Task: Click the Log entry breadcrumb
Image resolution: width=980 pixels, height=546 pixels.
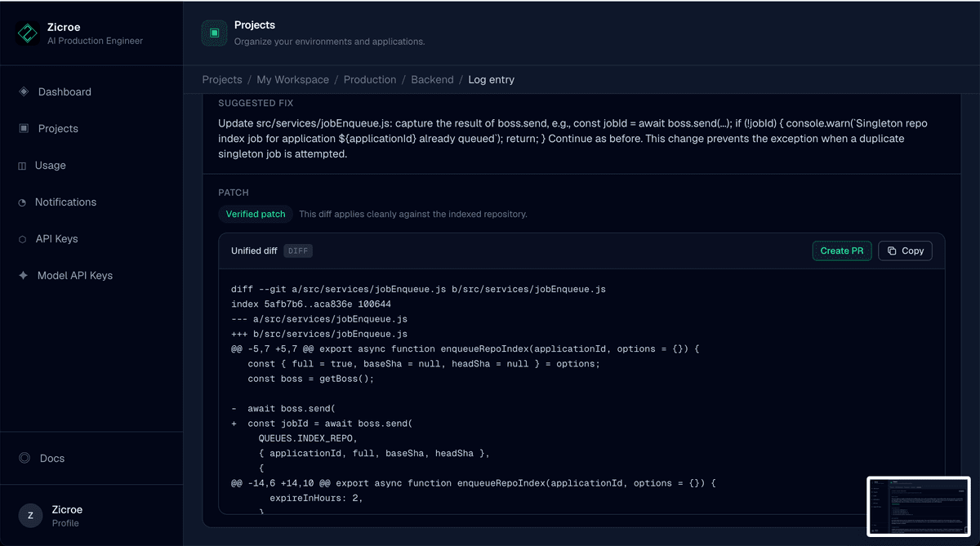Action: pos(491,80)
